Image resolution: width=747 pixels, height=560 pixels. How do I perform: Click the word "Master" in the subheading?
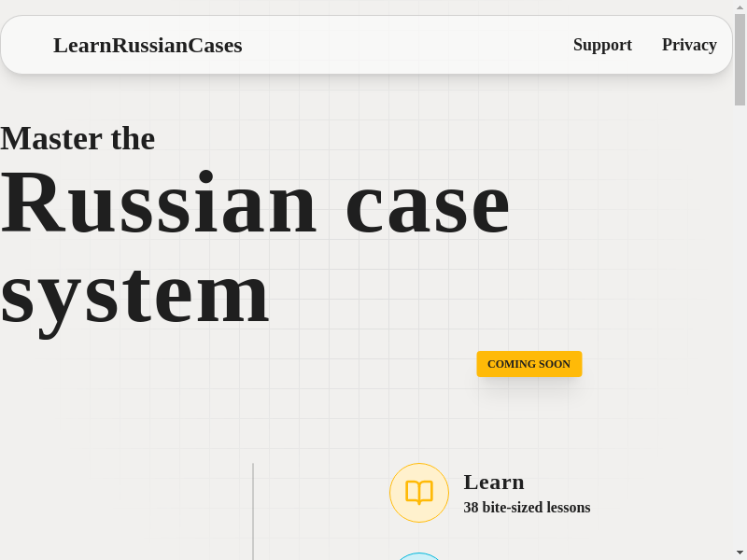point(51,138)
